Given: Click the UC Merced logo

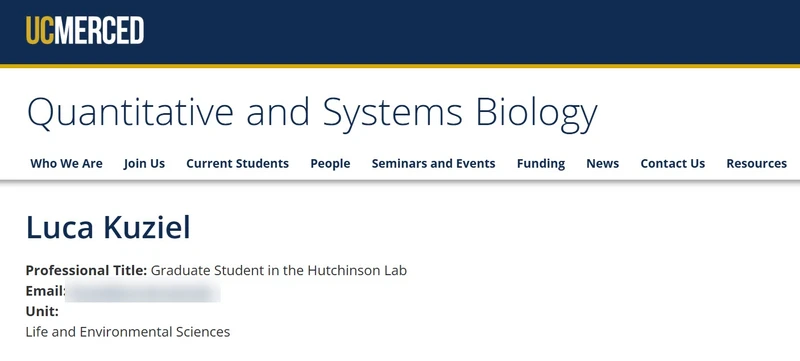Looking at the screenshot, I should tap(85, 31).
